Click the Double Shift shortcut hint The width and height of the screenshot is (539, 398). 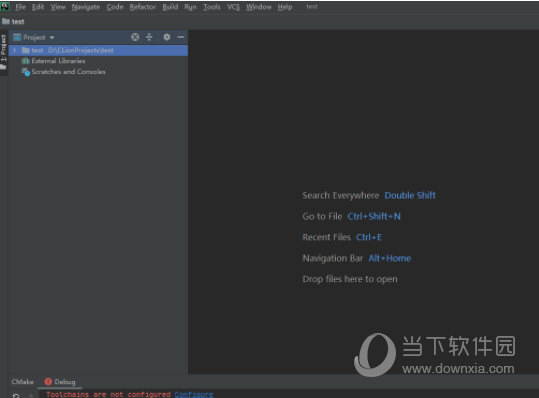410,196
